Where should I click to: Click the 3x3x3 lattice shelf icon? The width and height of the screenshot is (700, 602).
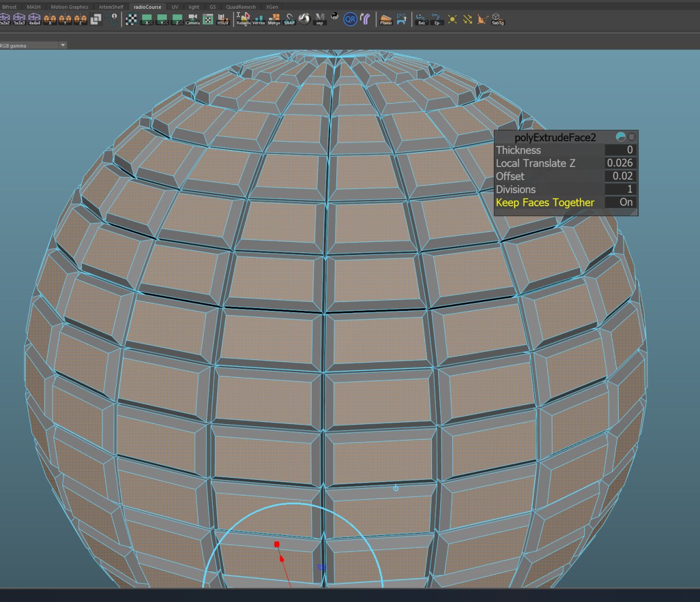tap(19, 19)
